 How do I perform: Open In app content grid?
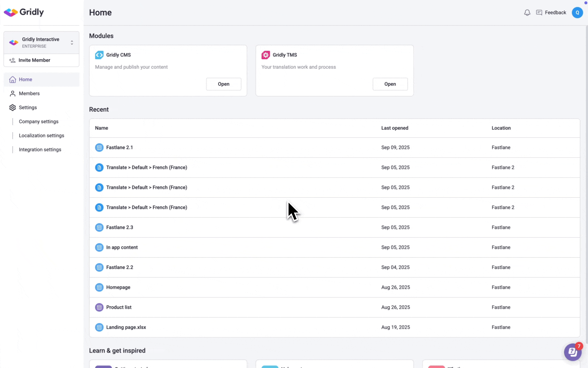122,248
